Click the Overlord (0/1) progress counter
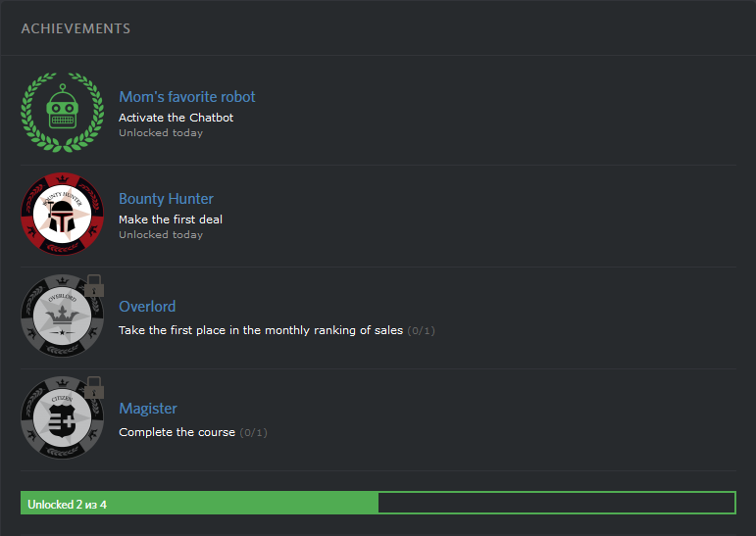This screenshot has width=756, height=536. click(x=421, y=331)
